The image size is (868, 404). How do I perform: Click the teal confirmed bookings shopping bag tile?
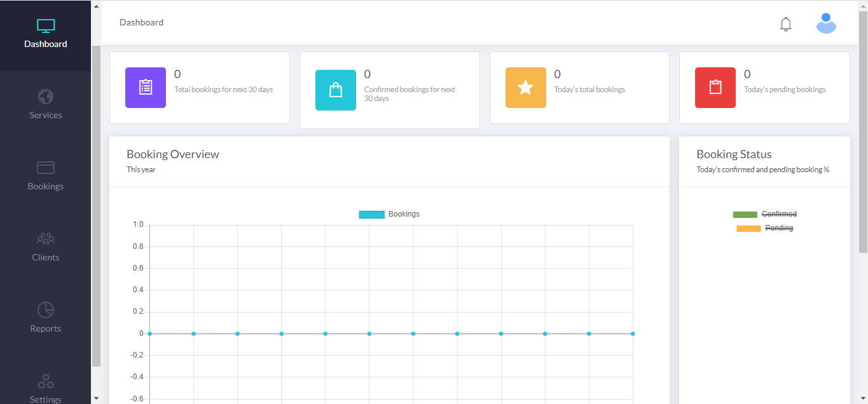[x=335, y=90]
